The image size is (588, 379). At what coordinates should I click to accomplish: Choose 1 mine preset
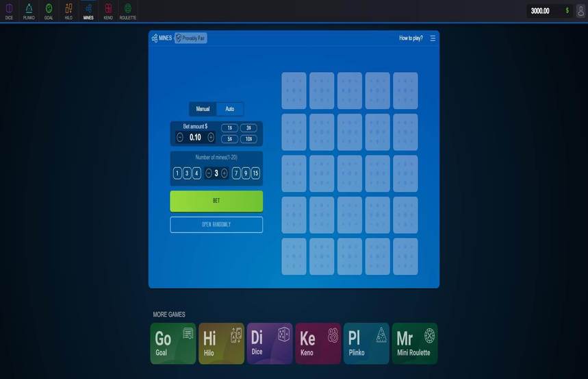pos(177,173)
